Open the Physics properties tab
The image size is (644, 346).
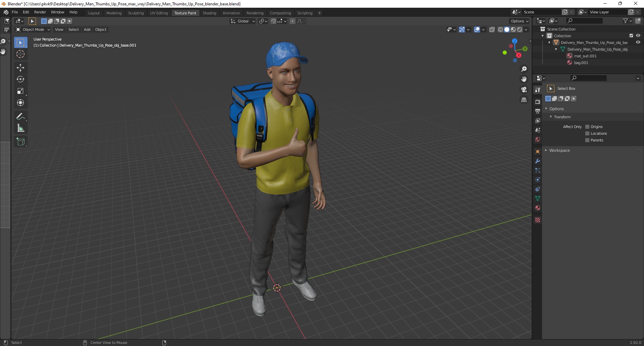(538, 179)
